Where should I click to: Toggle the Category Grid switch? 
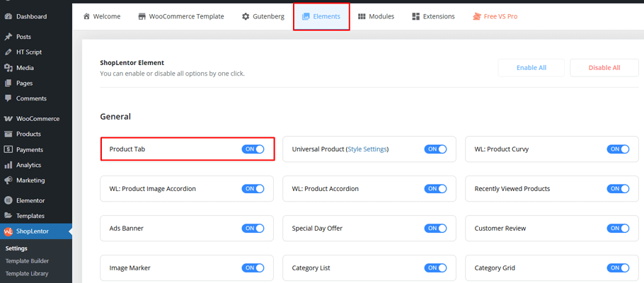tap(618, 268)
